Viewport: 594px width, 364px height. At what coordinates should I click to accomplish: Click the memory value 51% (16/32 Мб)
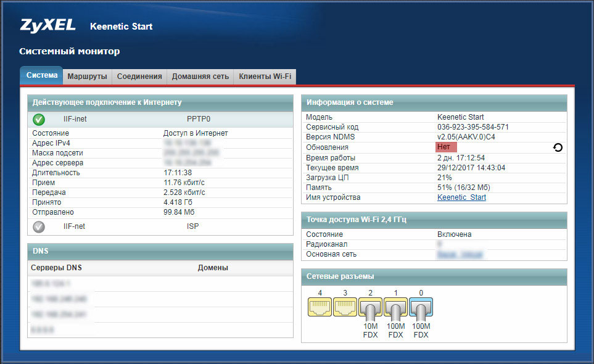pyautogui.click(x=464, y=188)
